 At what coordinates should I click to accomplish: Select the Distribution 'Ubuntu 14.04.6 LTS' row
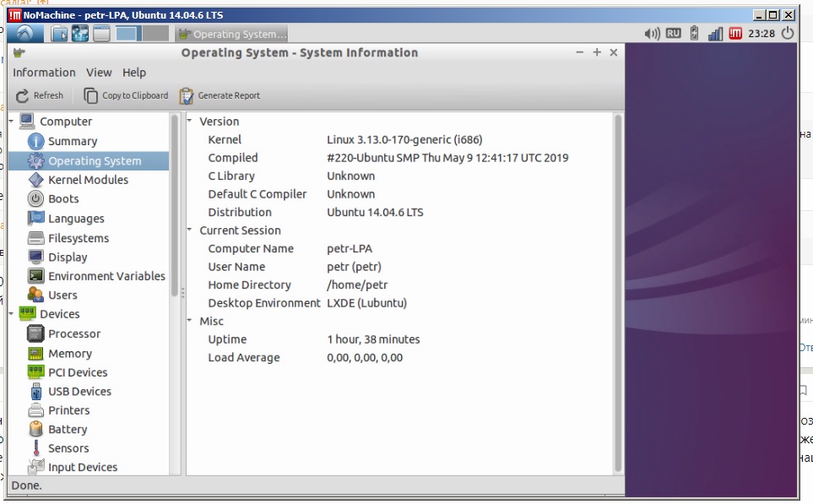tap(399, 212)
